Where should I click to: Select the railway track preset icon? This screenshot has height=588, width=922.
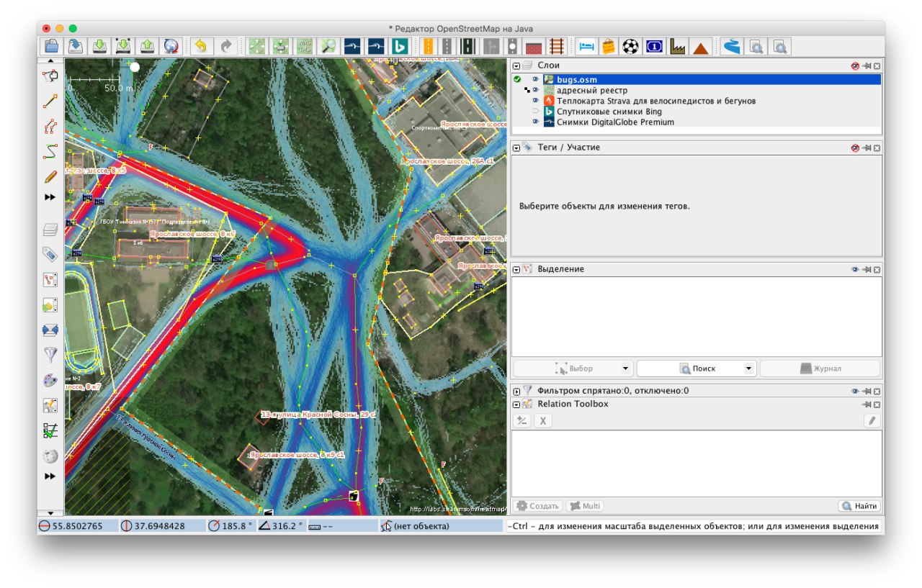tap(556, 47)
